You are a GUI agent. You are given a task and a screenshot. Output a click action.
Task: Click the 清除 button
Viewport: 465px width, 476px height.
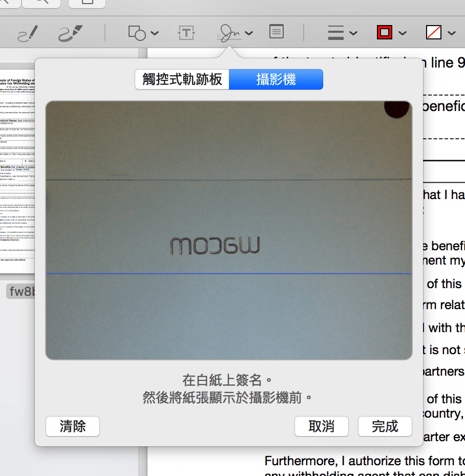[73, 426]
